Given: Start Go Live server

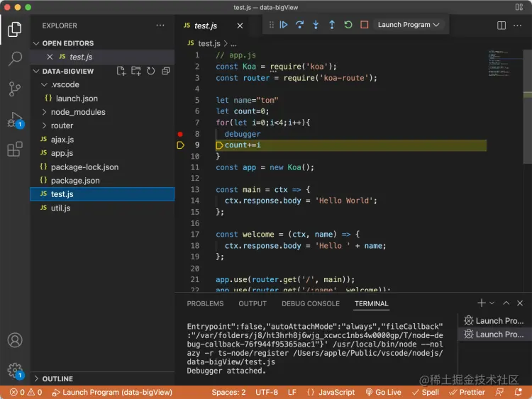Looking at the screenshot, I should 383,392.
